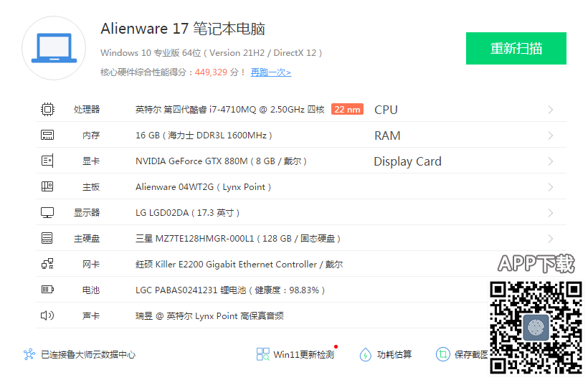The width and height of the screenshot is (588, 380).
Task: Click the RAM annotation label
Action: (387, 136)
